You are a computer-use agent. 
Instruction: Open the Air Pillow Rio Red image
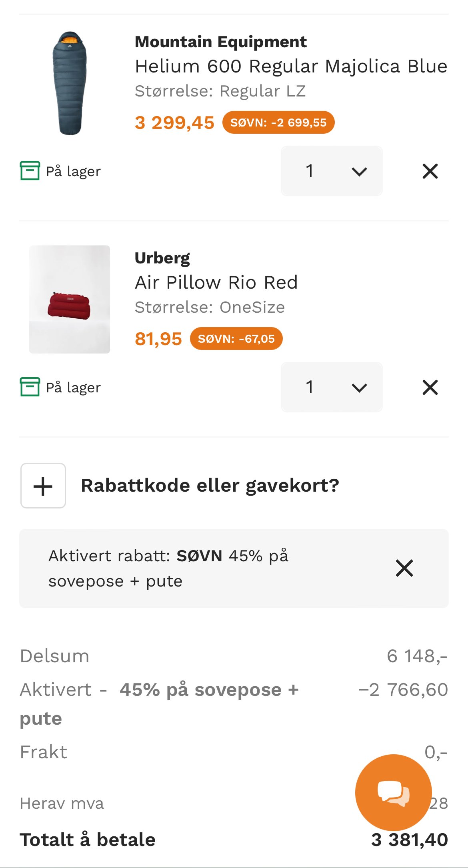[x=70, y=299]
